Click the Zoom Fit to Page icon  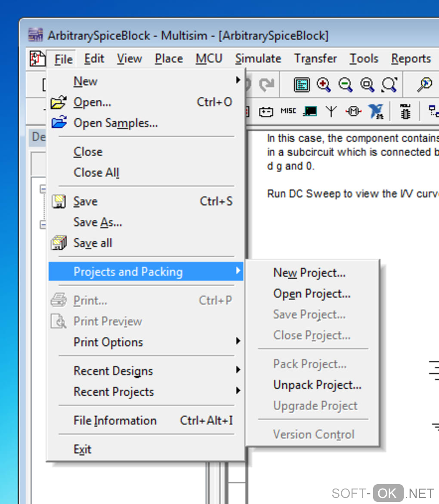tap(389, 85)
